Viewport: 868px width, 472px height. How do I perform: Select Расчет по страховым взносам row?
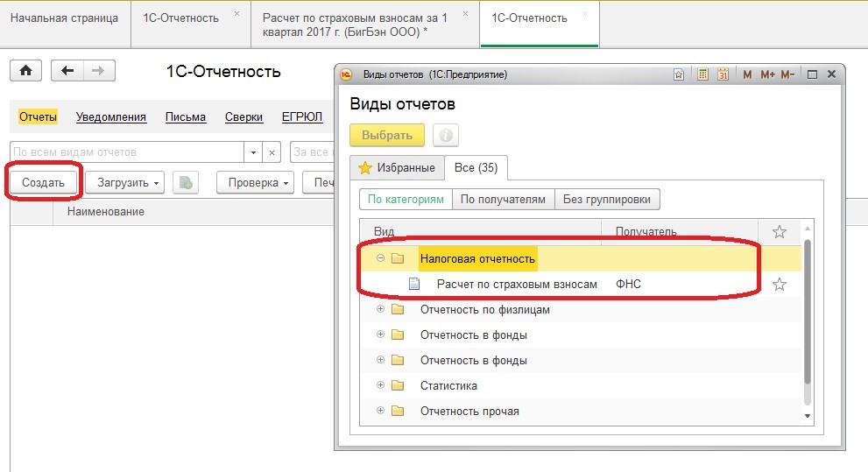click(580, 285)
